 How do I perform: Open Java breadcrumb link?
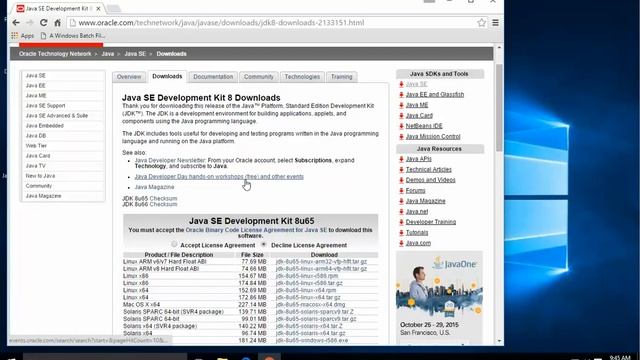pyautogui.click(x=108, y=54)
